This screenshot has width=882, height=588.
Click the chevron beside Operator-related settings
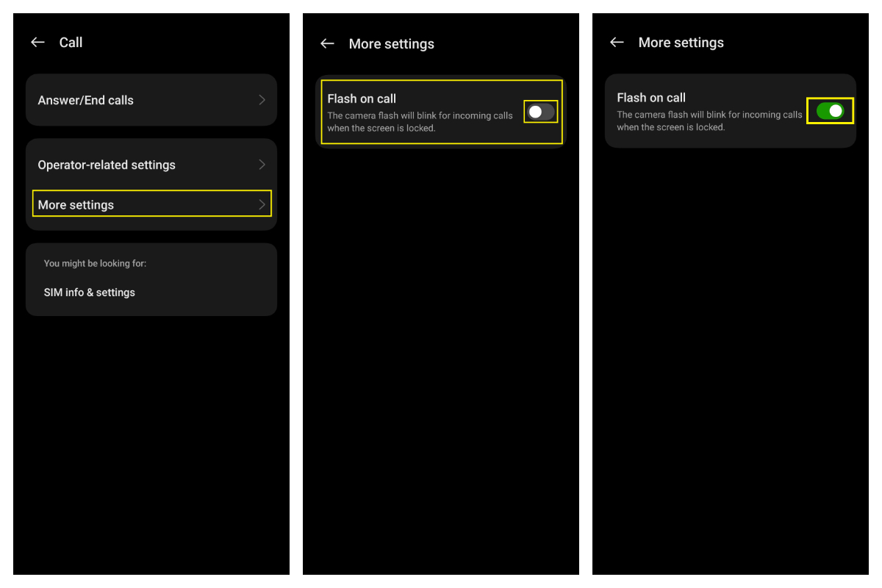coord(262,165)
